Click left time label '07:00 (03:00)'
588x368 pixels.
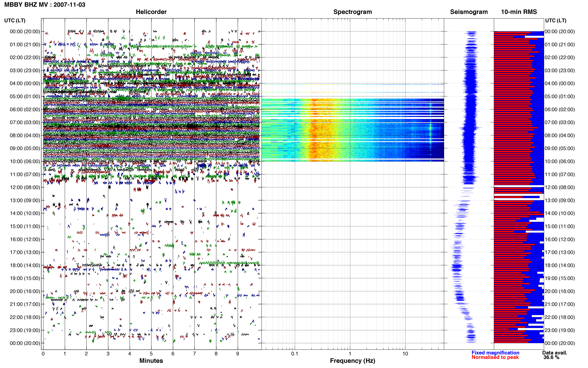[x=25, y=122]
